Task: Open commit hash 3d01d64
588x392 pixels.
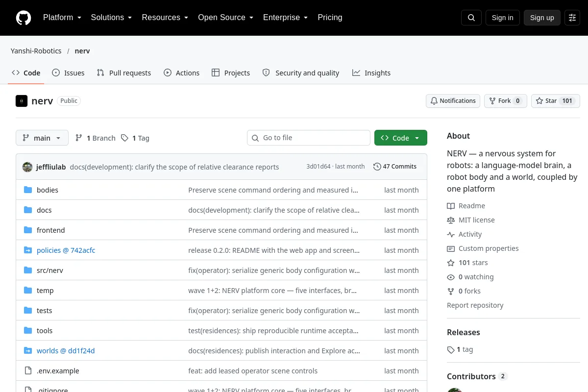Action: [318, 167]
